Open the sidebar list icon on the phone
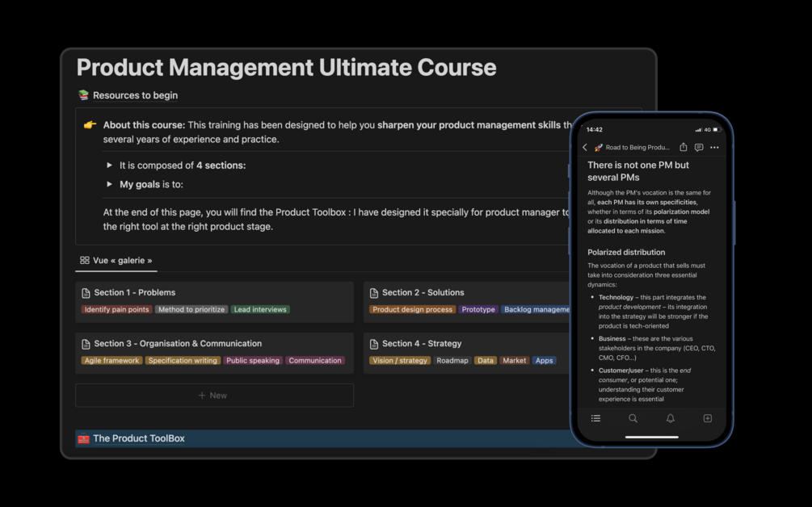812x507 pixels. point(595,418)
